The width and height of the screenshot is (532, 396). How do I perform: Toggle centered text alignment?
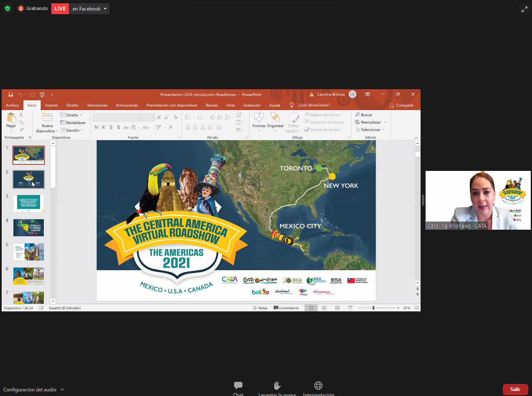195,127
